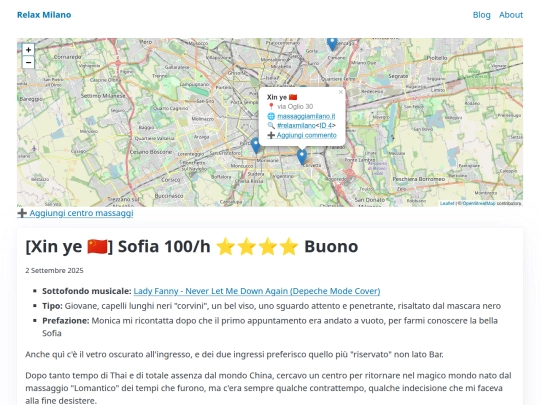
Task: Zoom out the map with minus button
Action: point(28,62)
